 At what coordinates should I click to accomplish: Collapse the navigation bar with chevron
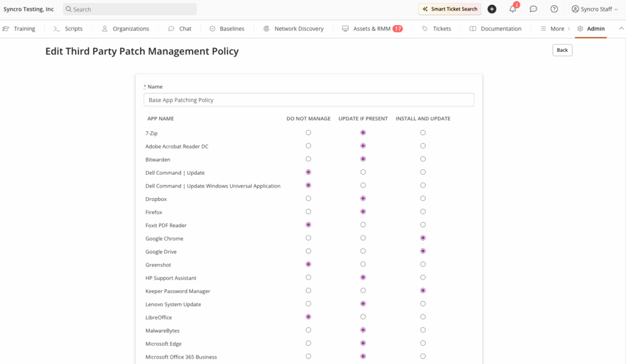coord(621,29)
